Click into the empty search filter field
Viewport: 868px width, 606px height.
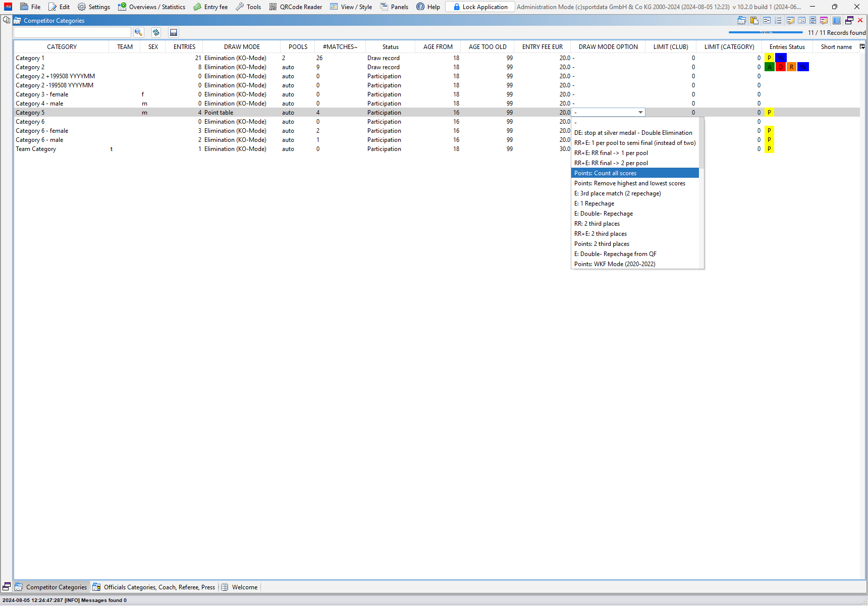point(72,32)
